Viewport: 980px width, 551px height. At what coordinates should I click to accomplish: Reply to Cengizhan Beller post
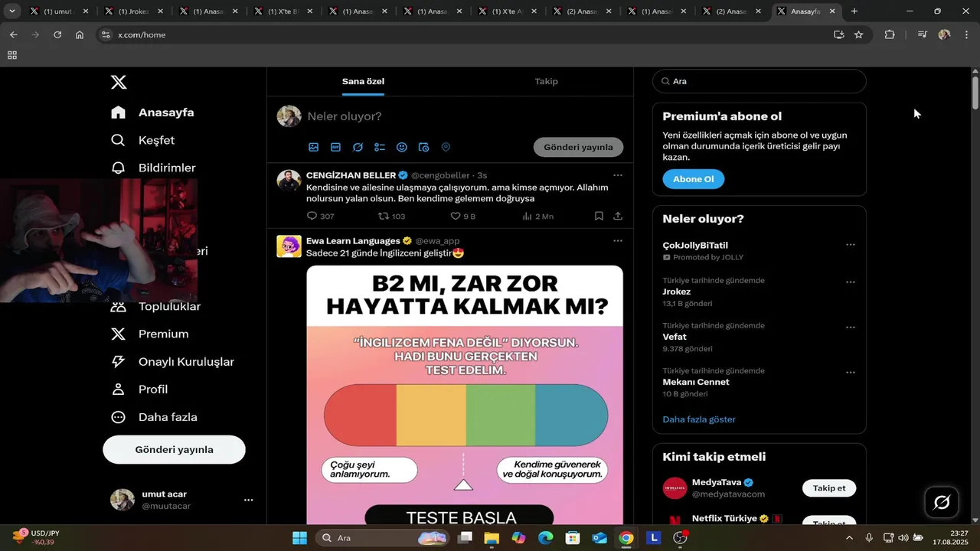(x=320, y=217)
